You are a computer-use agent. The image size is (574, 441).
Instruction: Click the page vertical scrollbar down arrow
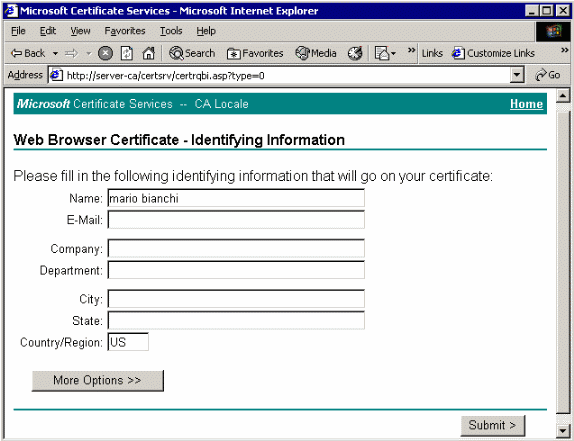click(x=562, y=431)
